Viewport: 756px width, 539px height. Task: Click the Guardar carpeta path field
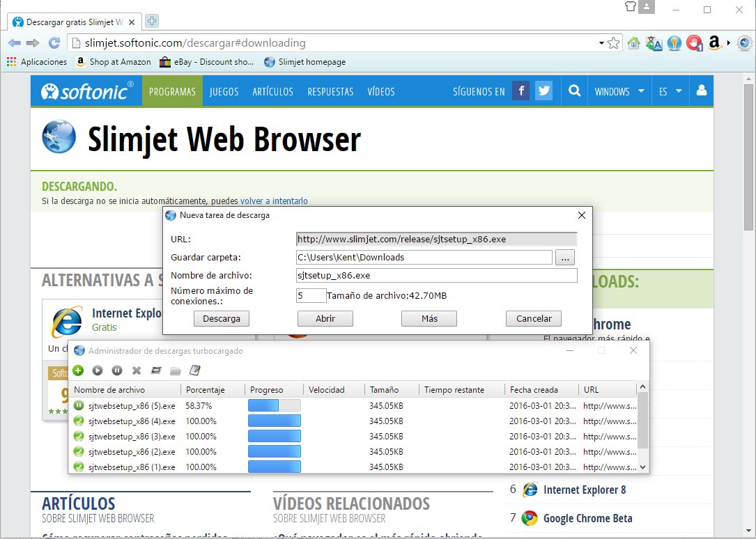[x=424, y=257]
